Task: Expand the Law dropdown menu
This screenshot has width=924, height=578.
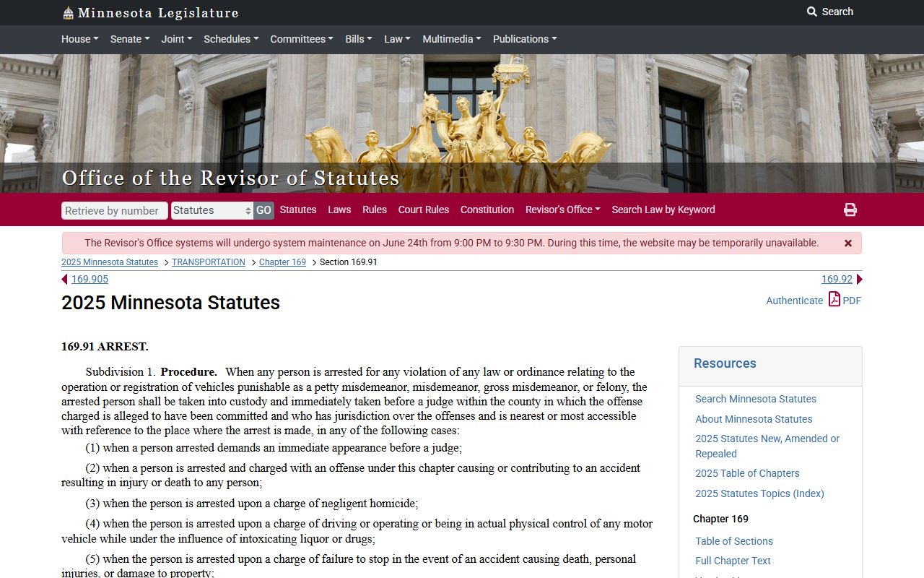Action: click(397, 39)
